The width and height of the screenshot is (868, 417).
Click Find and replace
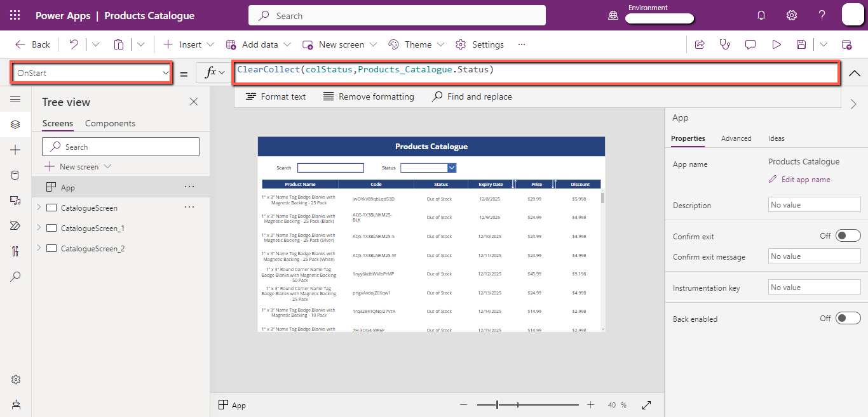point(471,96)
